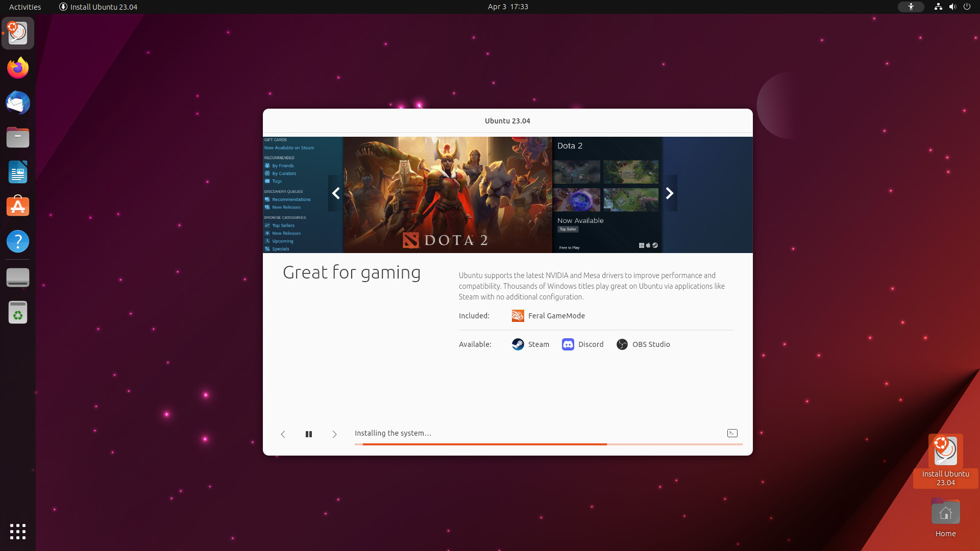This screenshot has height=551, width=980.
Task: Advance to the next installer slide
Action: click(334, 434)
